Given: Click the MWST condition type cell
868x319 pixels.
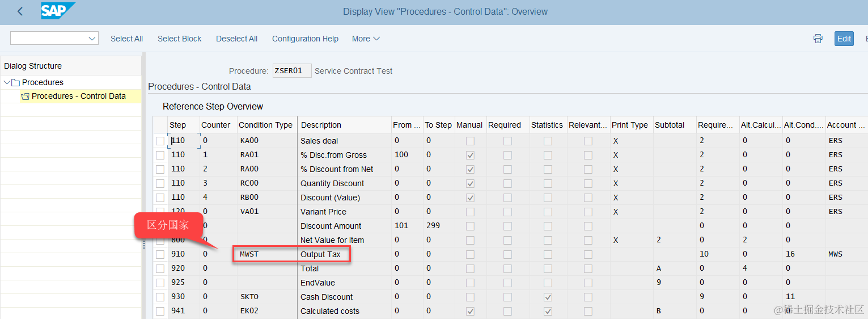Looking at the screenshot, I should 266,254.
